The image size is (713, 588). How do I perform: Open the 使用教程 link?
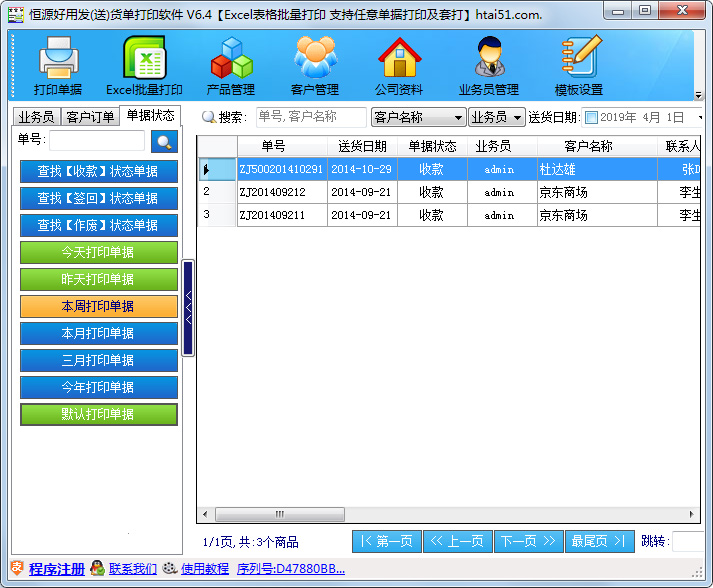point(205,568)
